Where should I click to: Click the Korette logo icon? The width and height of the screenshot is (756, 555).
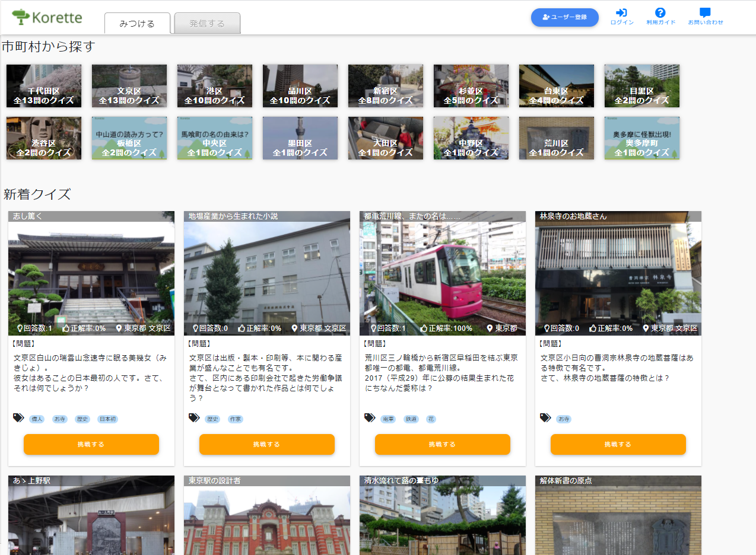(21, 17)
